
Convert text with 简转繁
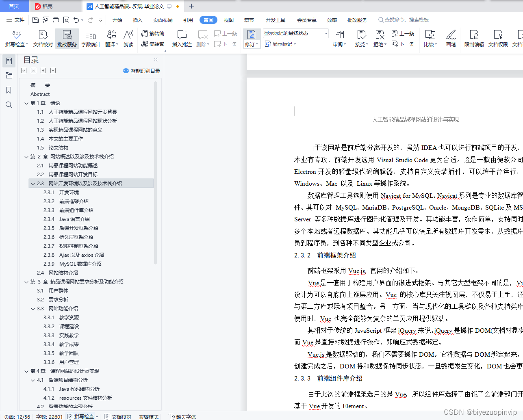[x=153, y=44]
